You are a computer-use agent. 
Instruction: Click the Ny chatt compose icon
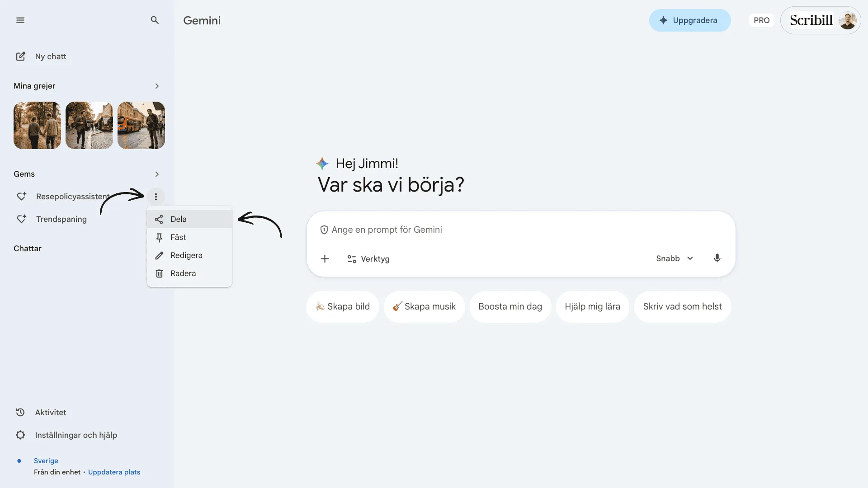[x=20, y=56]
